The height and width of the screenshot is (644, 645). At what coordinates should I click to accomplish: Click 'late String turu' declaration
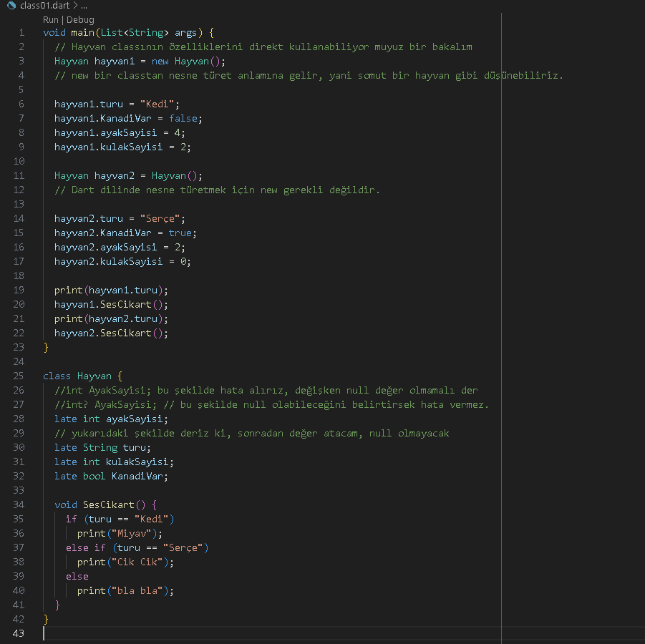pyautogui.click(x=103, y=447)
